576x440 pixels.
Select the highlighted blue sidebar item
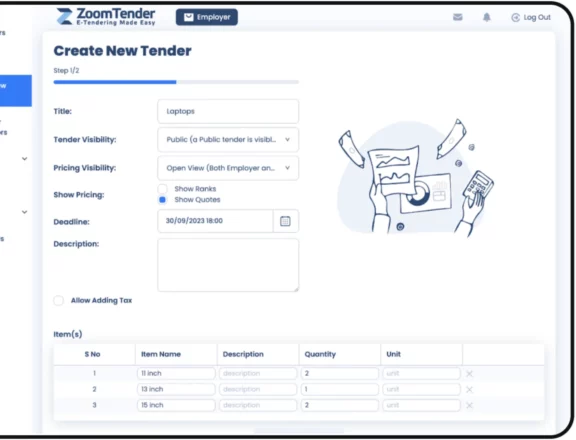click(x=15, y=91)
